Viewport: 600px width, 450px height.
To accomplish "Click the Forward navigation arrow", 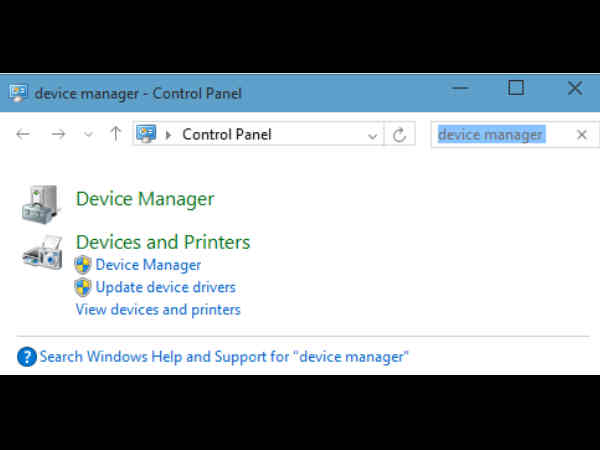I will pos(58,134).
